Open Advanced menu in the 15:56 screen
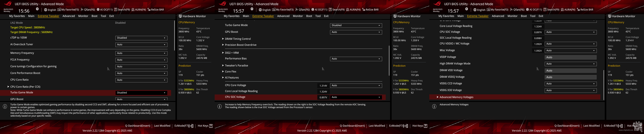Image resolution: width=644 pixels, height=134 pixels. 69,16
